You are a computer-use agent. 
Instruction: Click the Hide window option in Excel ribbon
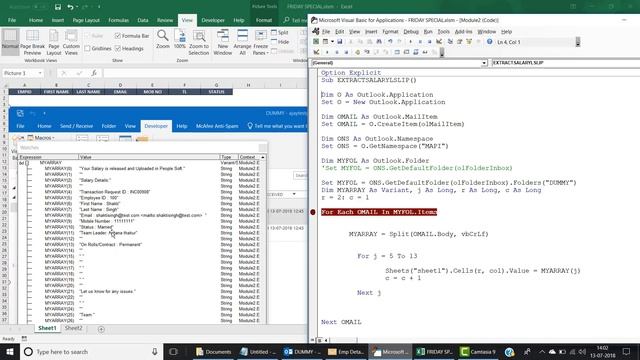280,42
